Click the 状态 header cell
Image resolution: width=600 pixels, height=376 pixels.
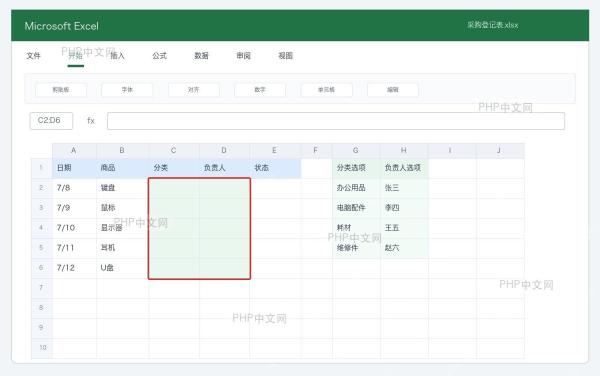pos(275,168)
